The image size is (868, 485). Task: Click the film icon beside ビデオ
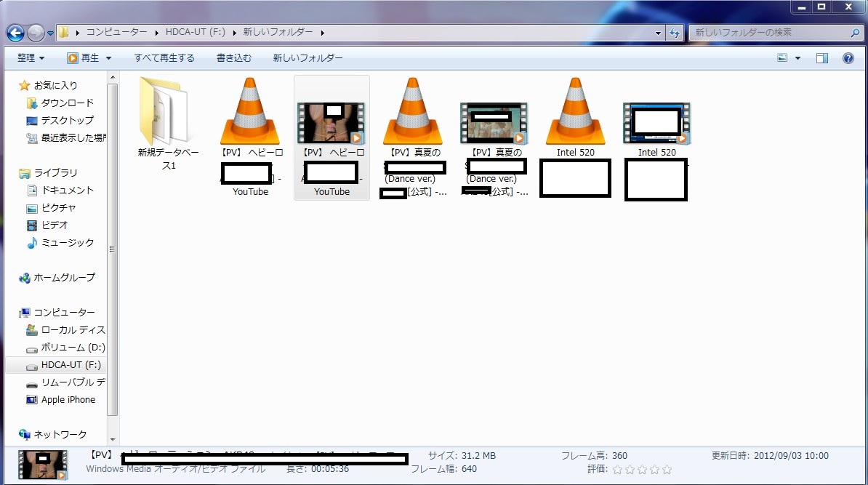[x=32, y=225]
